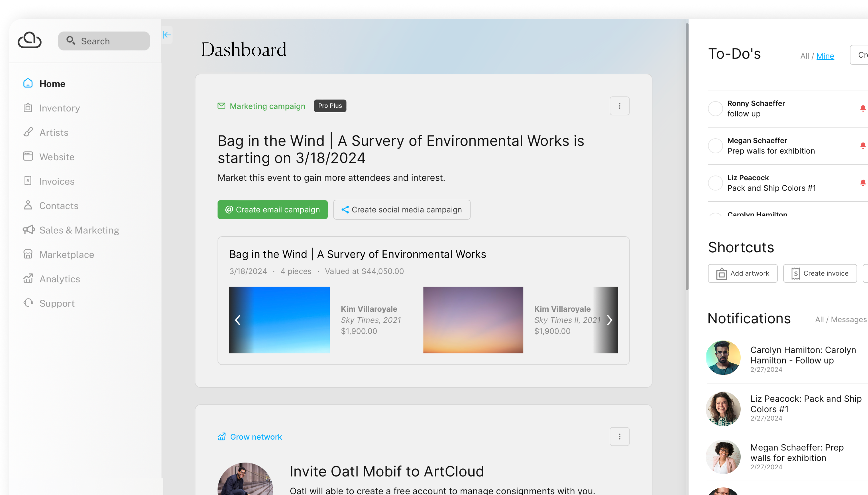Switch to All To-Do's tab

click(x=805, y=56)
